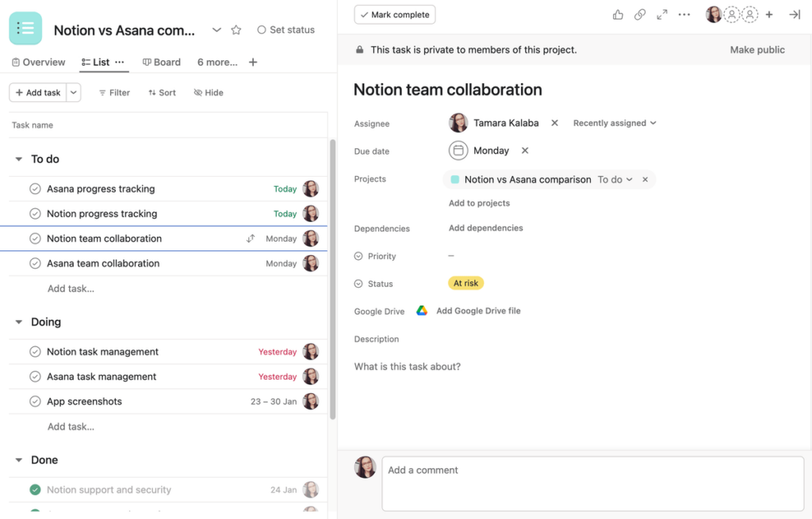Open the Recently assigned dropdown
Viewport: 812px width, 519px height.
point(614,123)
